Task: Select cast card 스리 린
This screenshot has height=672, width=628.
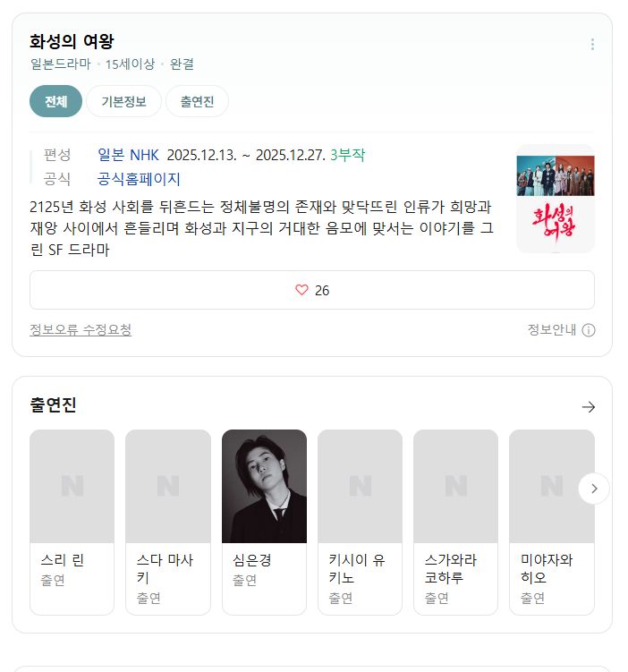Action: coord(72,522)
